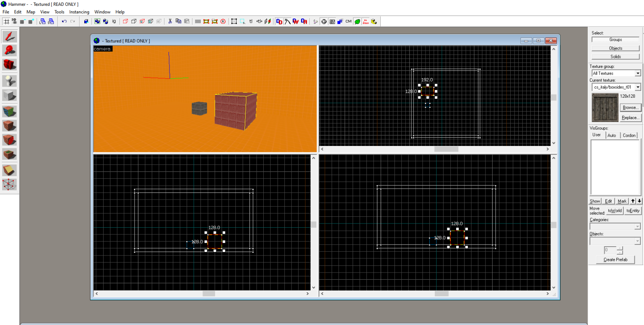This screenshot has width=644, height=325.
Task: Choose the Camera tool
Action: point(10,64)
